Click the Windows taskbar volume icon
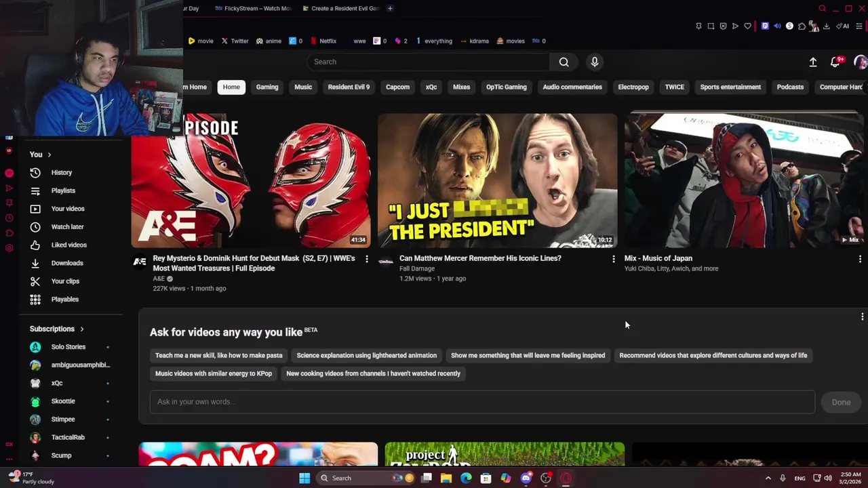 click(827, 478)
